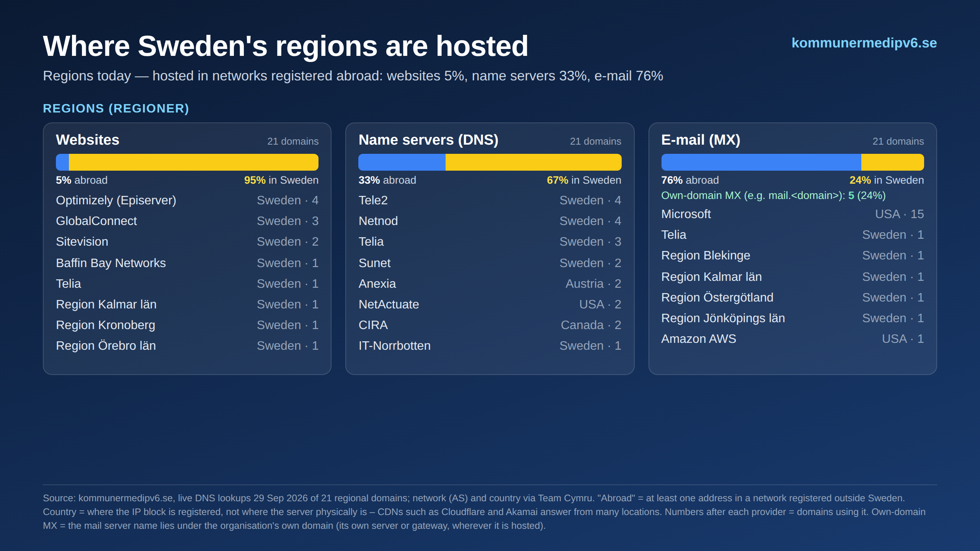980x551 pixels.
Task: Click the '5% abroad' label
Action: pyautogui.click(x=82, y=180)
